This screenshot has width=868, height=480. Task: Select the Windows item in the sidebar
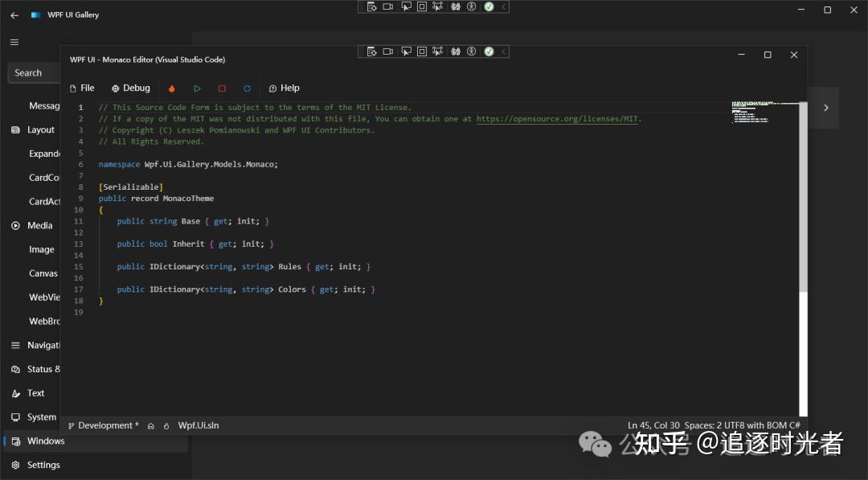click(x=95, y=441)
